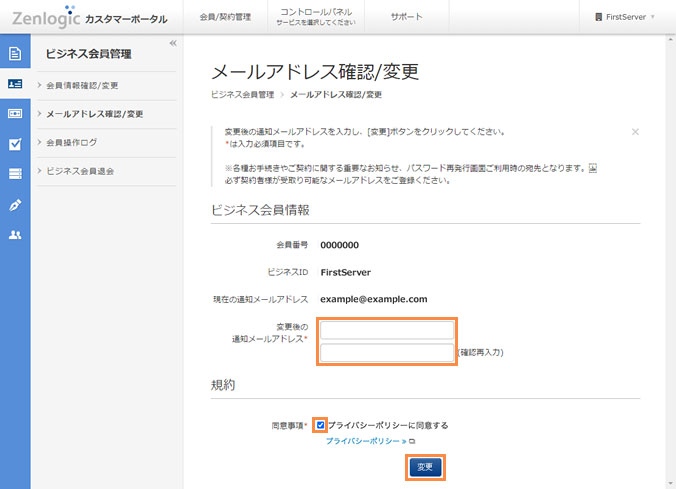Image resolution: width=676 pixels, height=489 pixels.
Task: Open the users group sidebar icon
Action: [x=15, y=235]
